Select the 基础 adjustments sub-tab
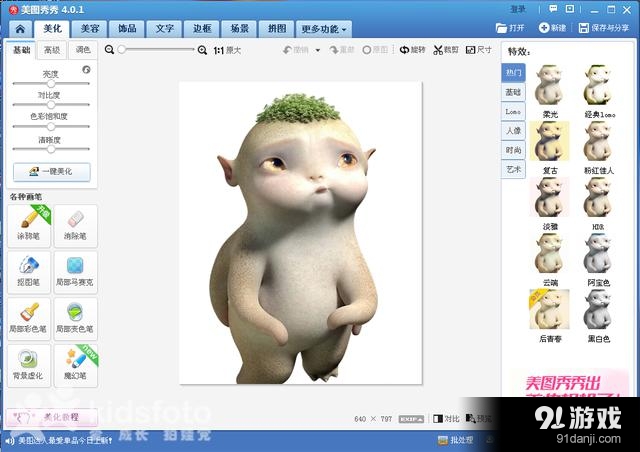Screen dimensions: 640x452 tap(21, 50)
